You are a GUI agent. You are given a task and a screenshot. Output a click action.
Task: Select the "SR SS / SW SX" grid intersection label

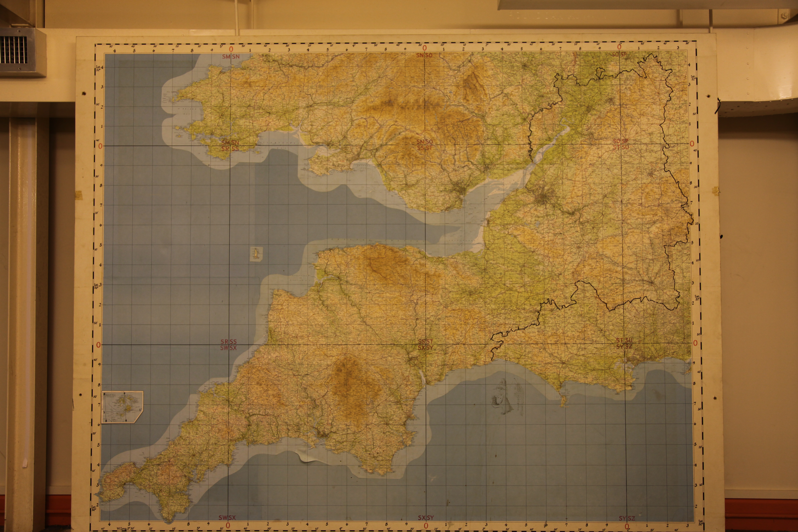[228, 345]
